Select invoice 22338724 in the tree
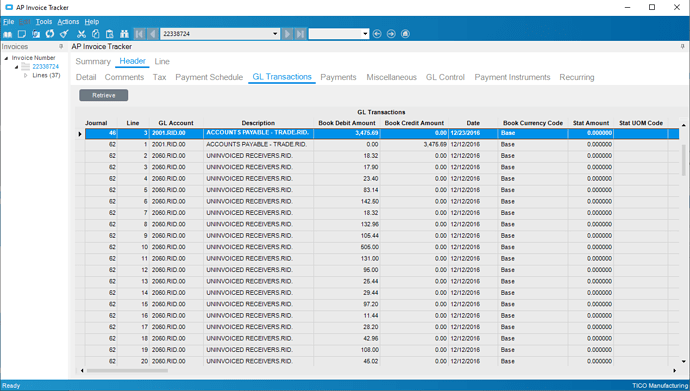 [x=45, y=66]
